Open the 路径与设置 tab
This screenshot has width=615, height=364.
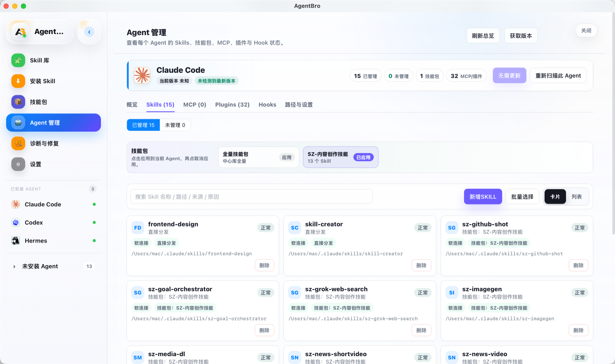click(299, 104)
